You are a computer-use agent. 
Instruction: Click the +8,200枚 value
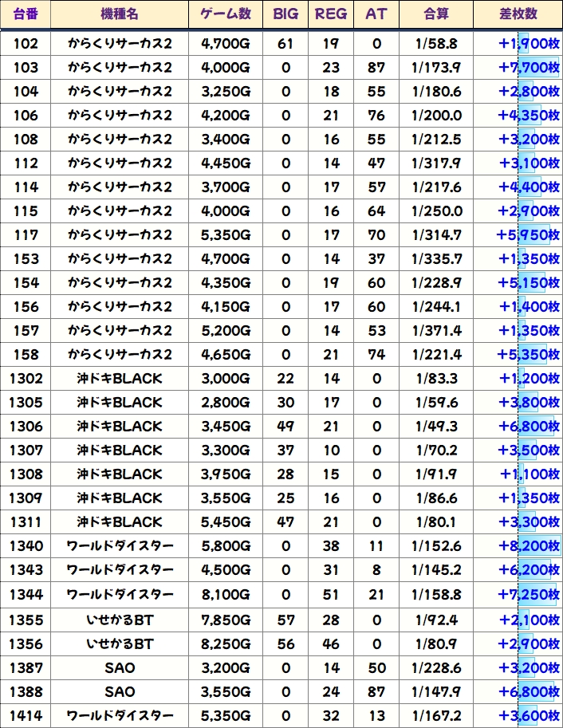[x=529, y=546]
